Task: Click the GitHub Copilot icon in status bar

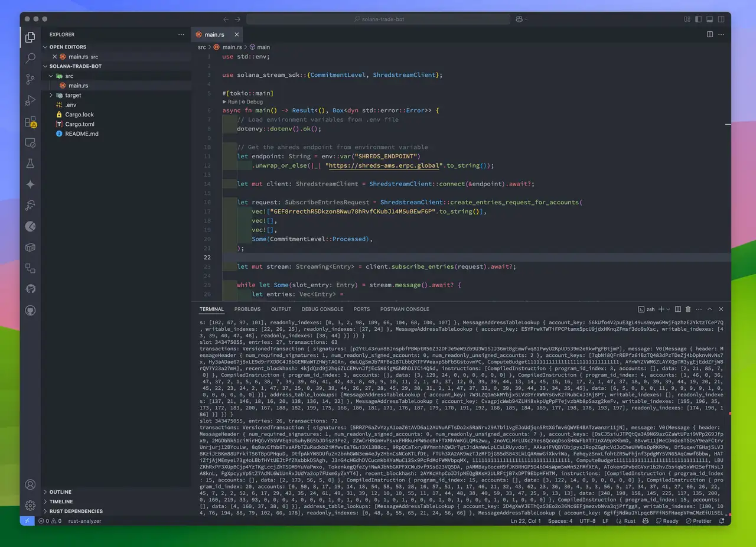Action: coord(645,521)
